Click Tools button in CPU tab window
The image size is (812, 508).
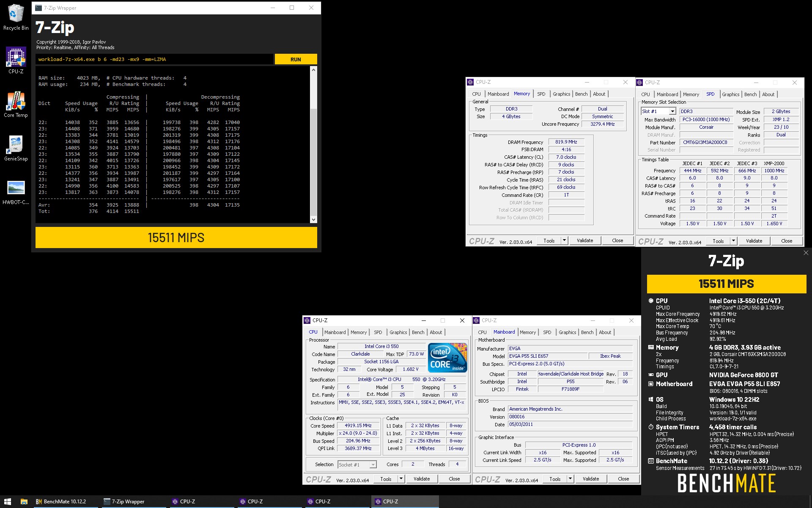pyautogui.click(x=386, y=479)
